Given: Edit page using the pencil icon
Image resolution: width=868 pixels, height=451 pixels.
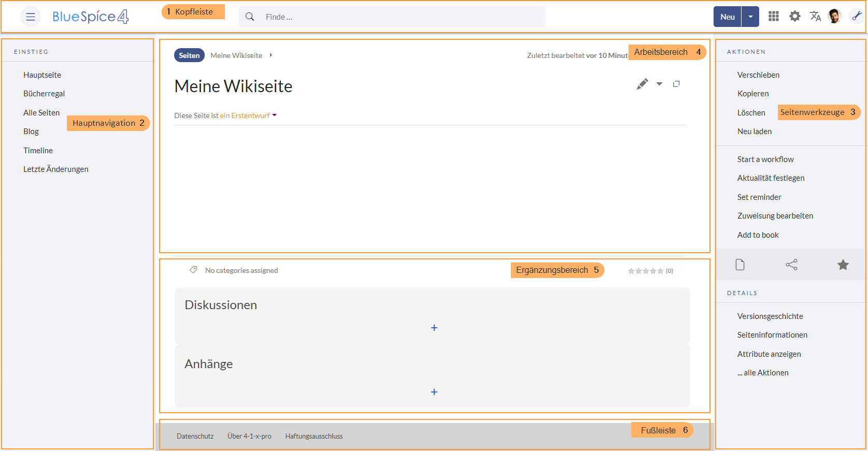Looking at the screenshot, I should (x=642, y=84).
